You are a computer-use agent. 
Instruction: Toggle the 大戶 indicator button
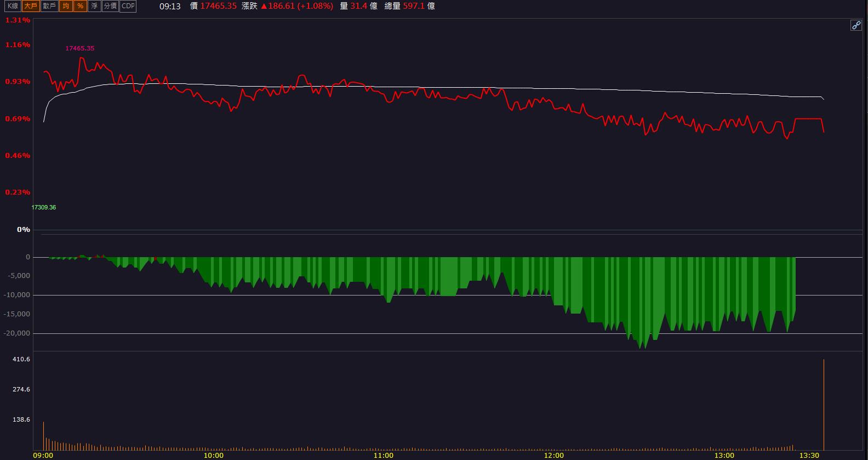31,6
